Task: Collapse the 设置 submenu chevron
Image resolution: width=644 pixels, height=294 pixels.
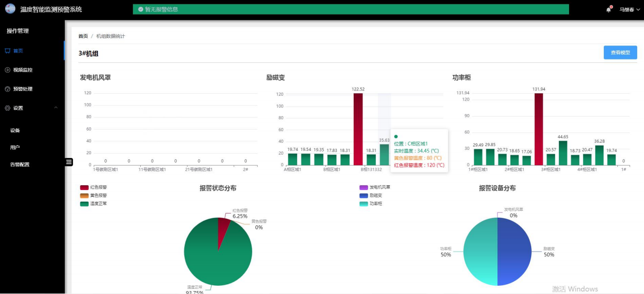Action: click(56, 108)
